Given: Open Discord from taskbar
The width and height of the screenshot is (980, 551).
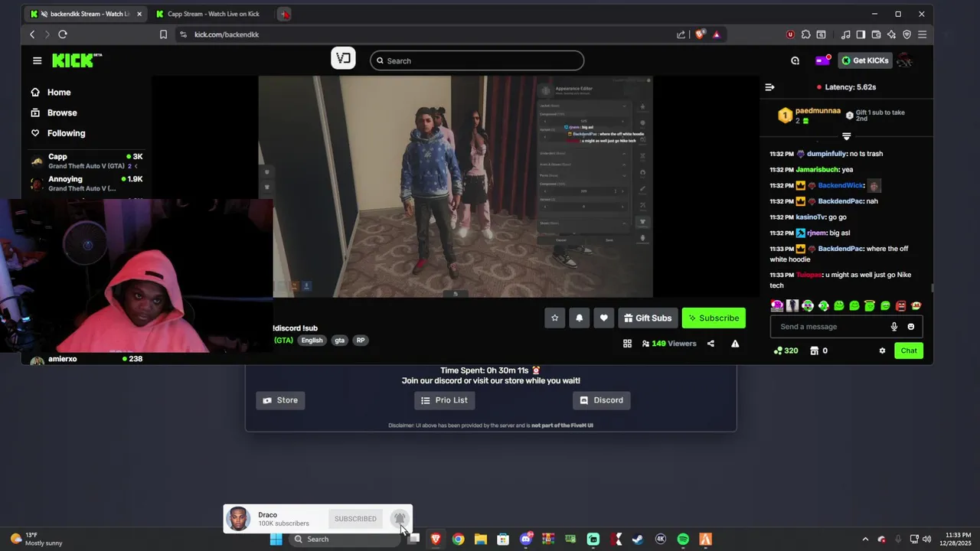Looking at the screenshot, I should [x=526, y=540].
